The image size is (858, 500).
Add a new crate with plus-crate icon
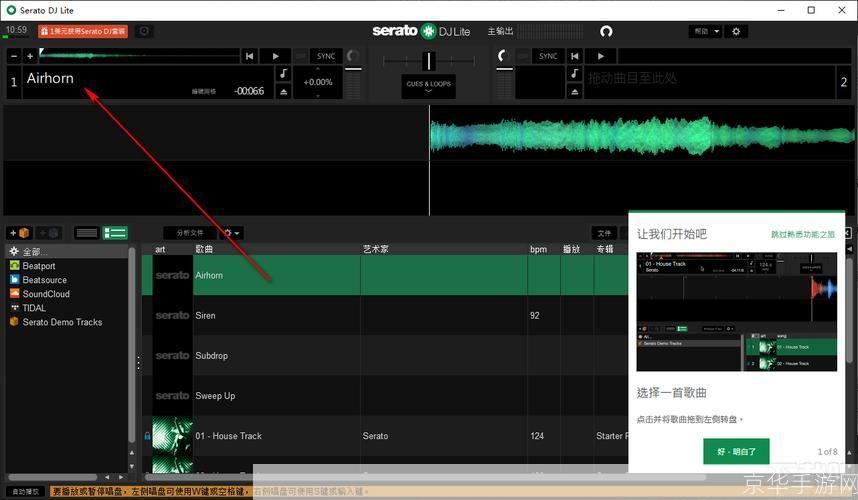(x=19, y=233)
